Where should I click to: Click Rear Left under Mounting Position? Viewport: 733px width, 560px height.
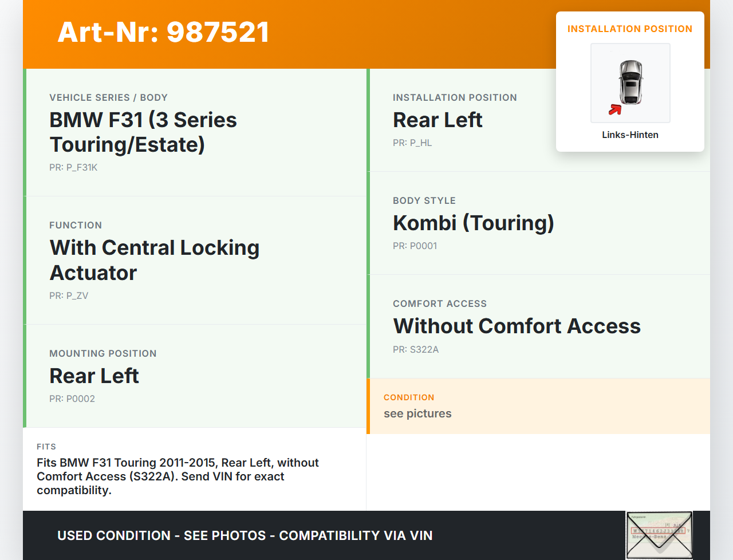pos(94,376)
